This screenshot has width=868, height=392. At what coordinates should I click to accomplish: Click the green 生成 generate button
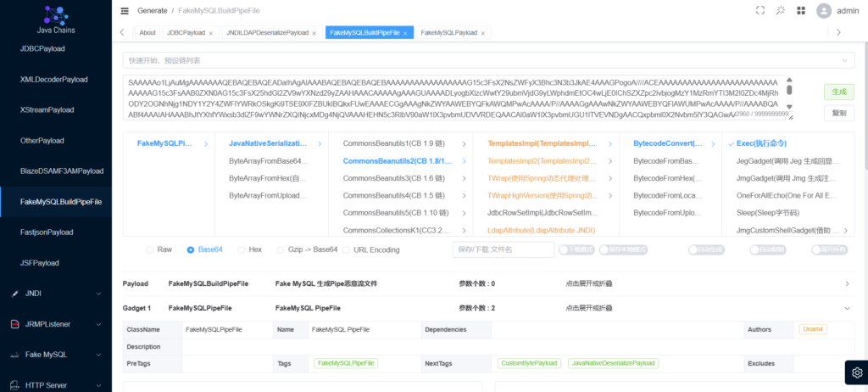(837, 91)
